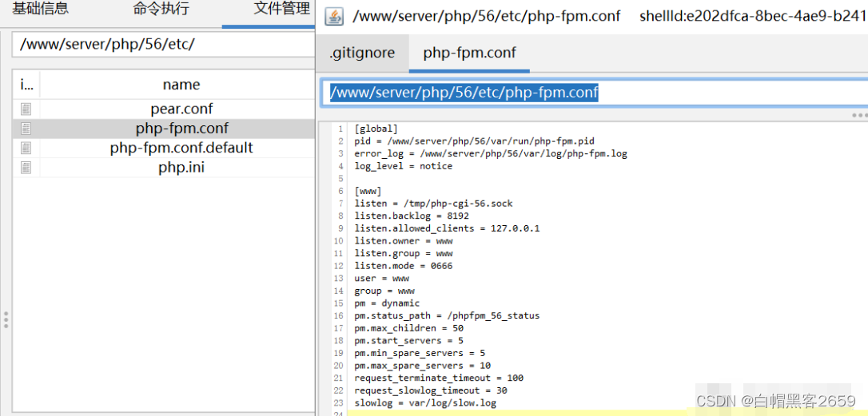
Task: Click the three-dot handle above the editor
Action: coord(860,115)
